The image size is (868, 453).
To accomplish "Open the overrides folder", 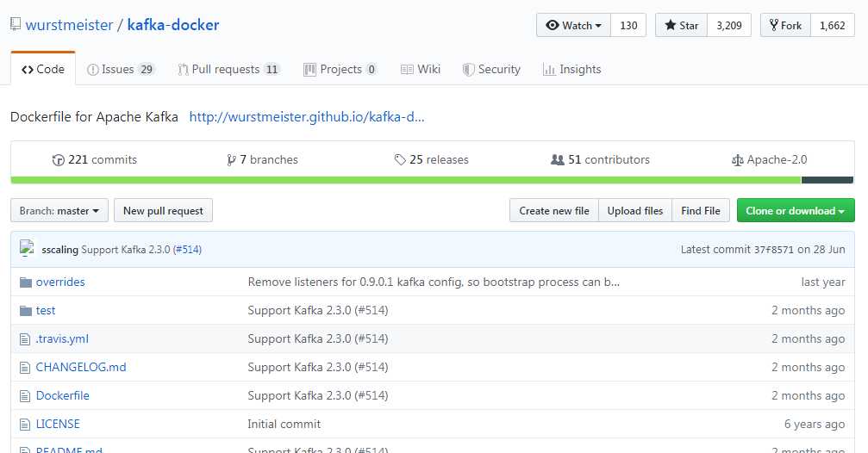I will (60, 282).
